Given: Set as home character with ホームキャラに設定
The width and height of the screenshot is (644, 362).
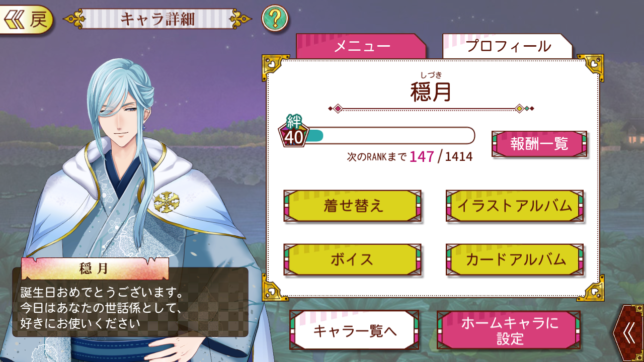Looking at the screenshot, I should tap(509, 330).
